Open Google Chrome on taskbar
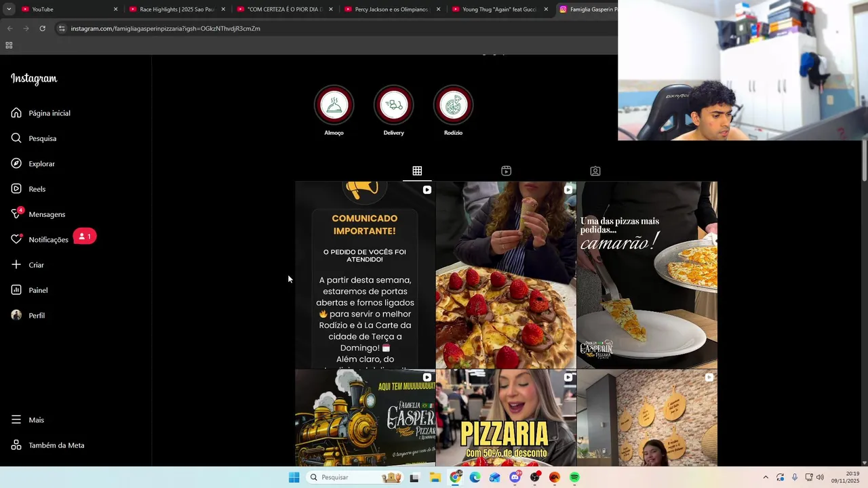The image size is (868, 488). tap(456, 477)
